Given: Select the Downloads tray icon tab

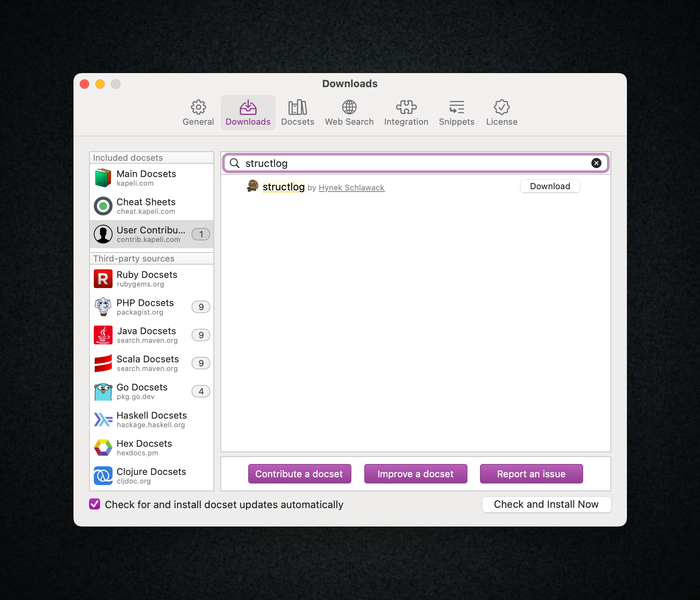Looking at the screenshot, I should (x=248, y=107).
